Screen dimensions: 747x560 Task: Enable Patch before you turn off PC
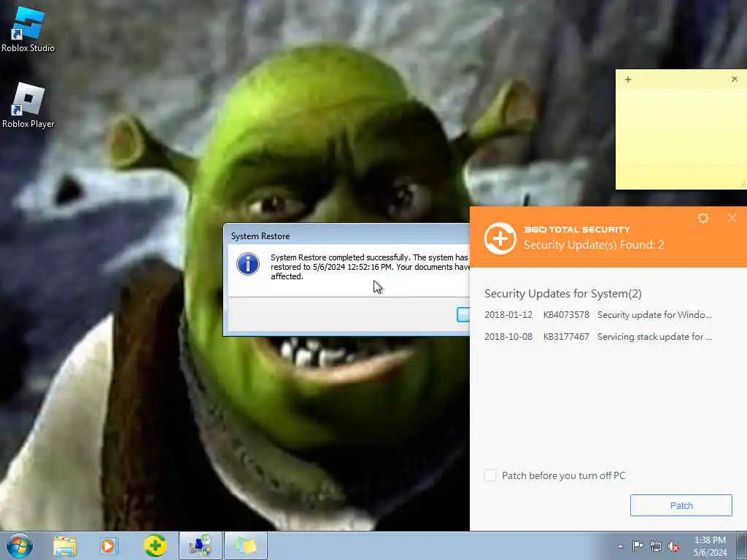[490, 475]
